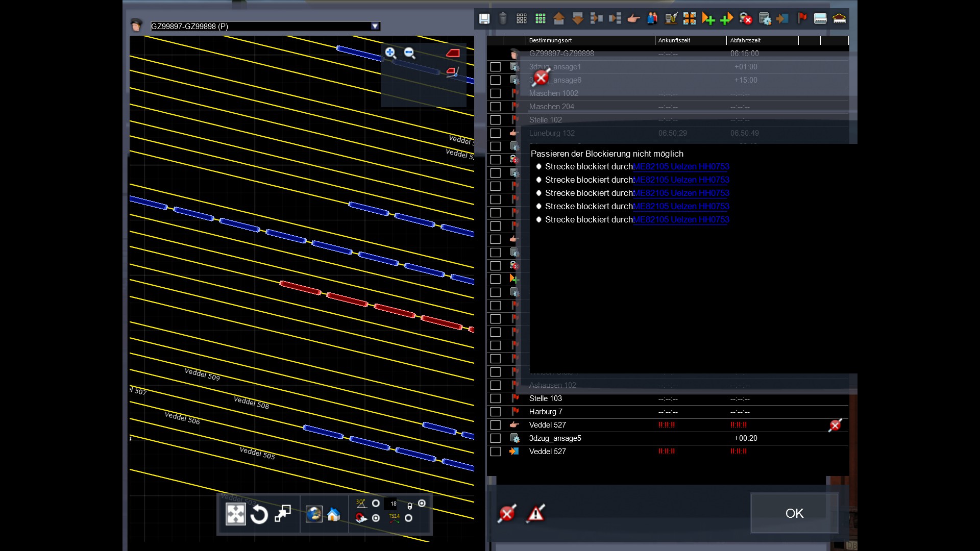Delete instruction using the trash can icon
The height and width of the screenshot is (551, 980).
click(x=503, y=19)
